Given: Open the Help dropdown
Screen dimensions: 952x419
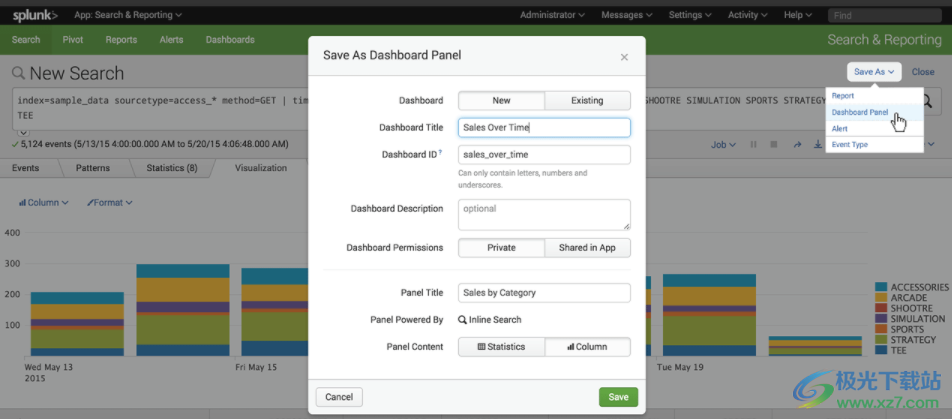Looking at the screenshot, I should click(797, 15).
